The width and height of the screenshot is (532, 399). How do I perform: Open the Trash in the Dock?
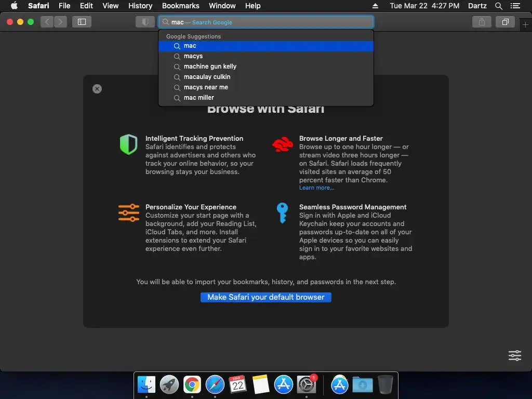click(385, 385)
